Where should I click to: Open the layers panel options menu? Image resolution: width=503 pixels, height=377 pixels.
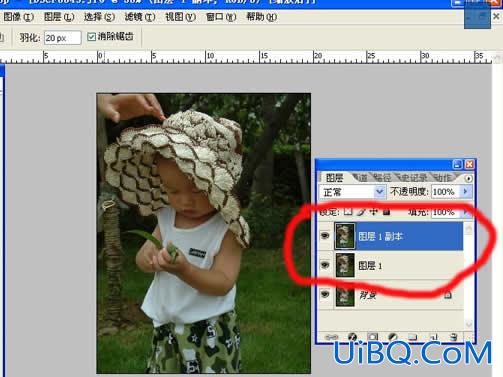coord(468,178)
